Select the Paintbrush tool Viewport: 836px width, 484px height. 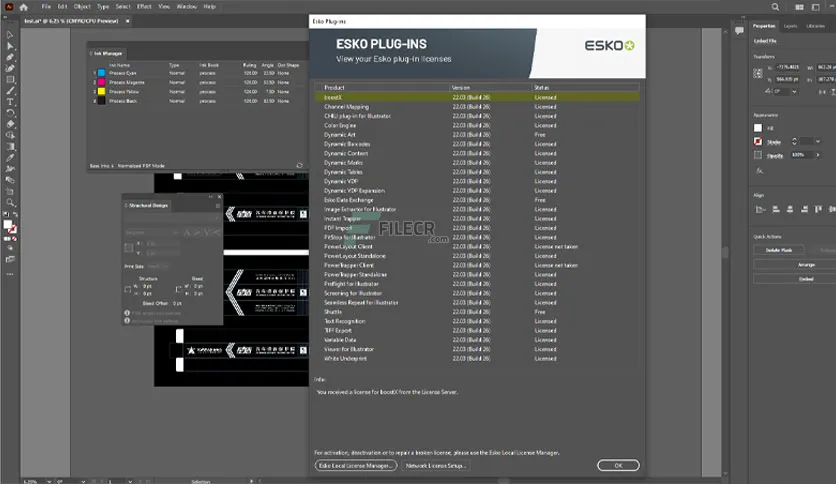(x=10, y=91)
